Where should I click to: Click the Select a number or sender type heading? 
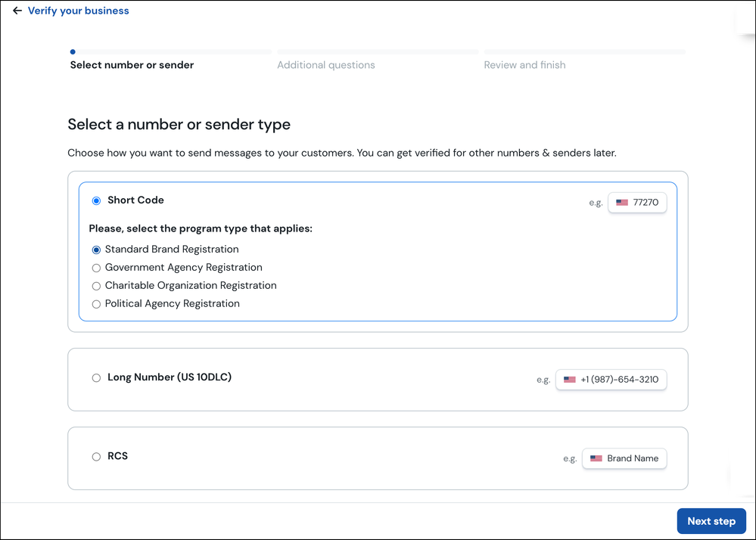[x=179, y=124]
